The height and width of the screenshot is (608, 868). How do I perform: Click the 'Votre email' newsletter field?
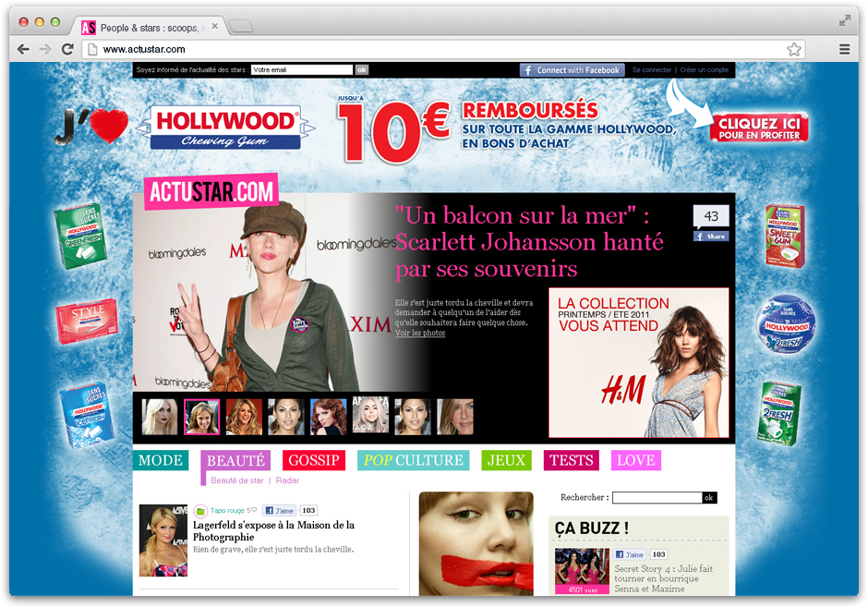point(302,70)
